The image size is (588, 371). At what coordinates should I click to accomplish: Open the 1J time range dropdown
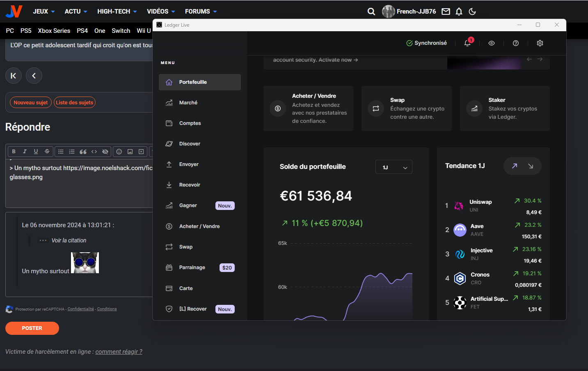pyautogui.click(x=394, y=167)
